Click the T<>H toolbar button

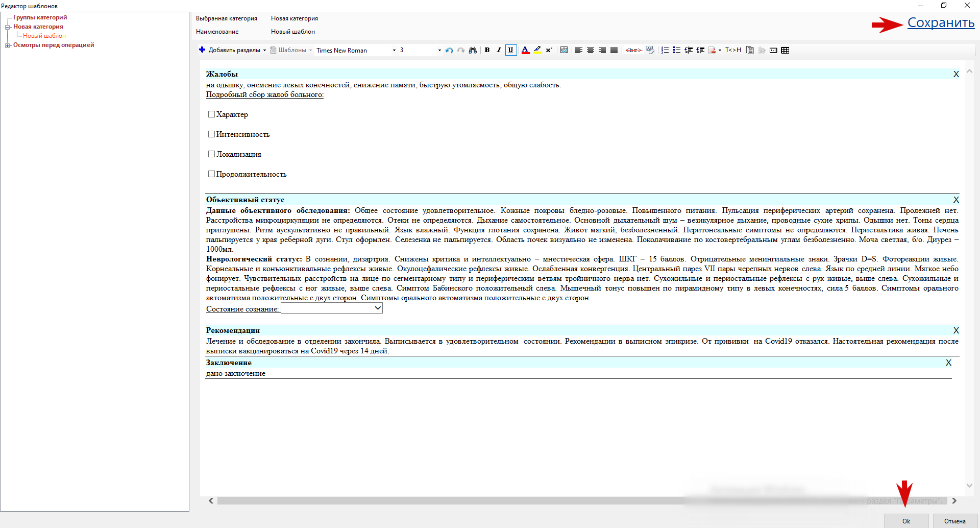click(733, 50)
